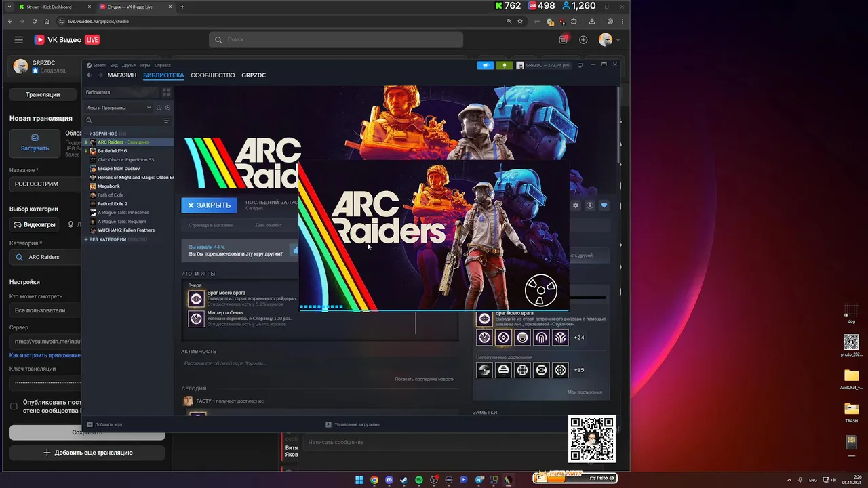Select Battlefield™ 6 in library list
The height and width of the screenshot is (488, 868).
pos(130,150)
